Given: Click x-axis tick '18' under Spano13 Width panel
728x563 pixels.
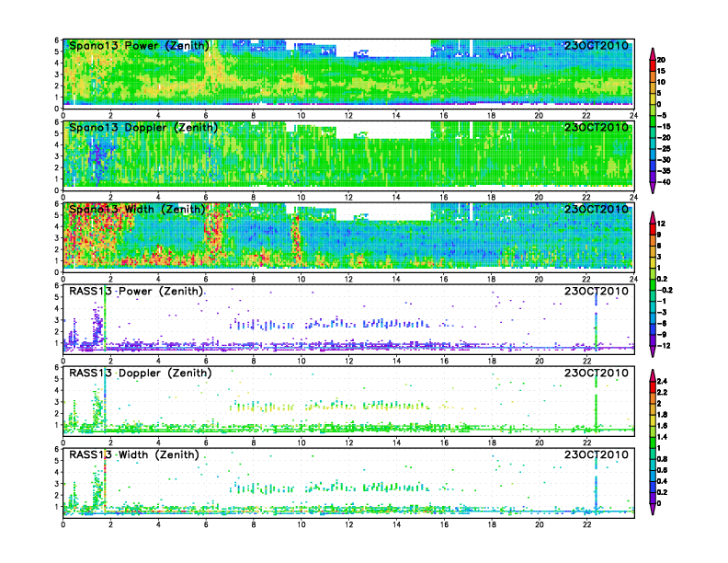Looking at the screenshot, I should point(491,279).
